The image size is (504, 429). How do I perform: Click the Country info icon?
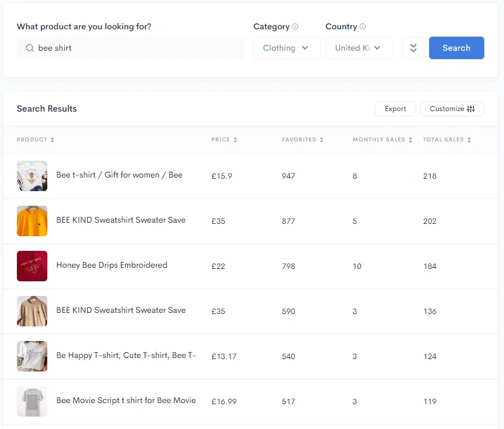tap(364, 26)
